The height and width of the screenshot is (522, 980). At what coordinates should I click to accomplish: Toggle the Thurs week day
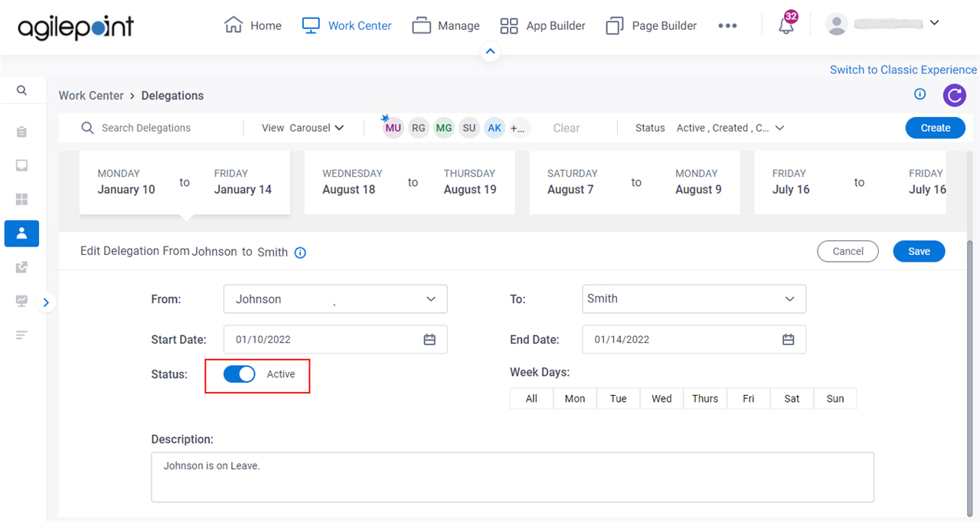pyautogui.click(x=705, y=398)
